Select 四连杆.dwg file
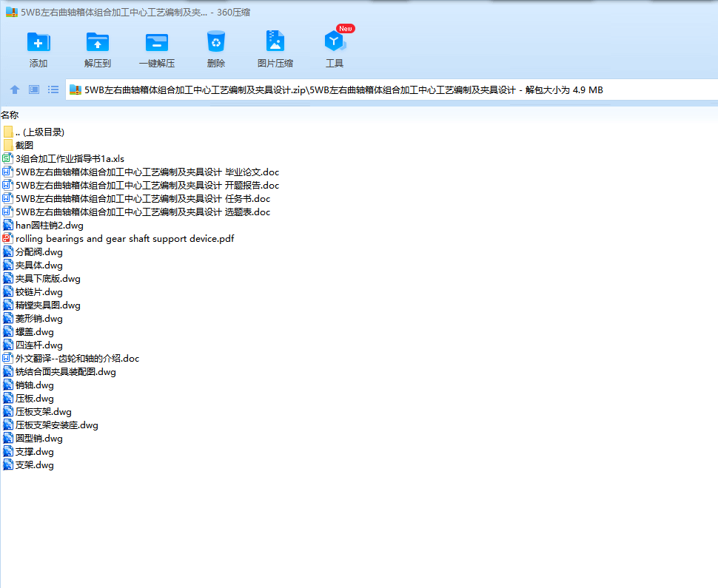Screen dimensions: 718x588 pyautogui.click(x=33, y=345)
